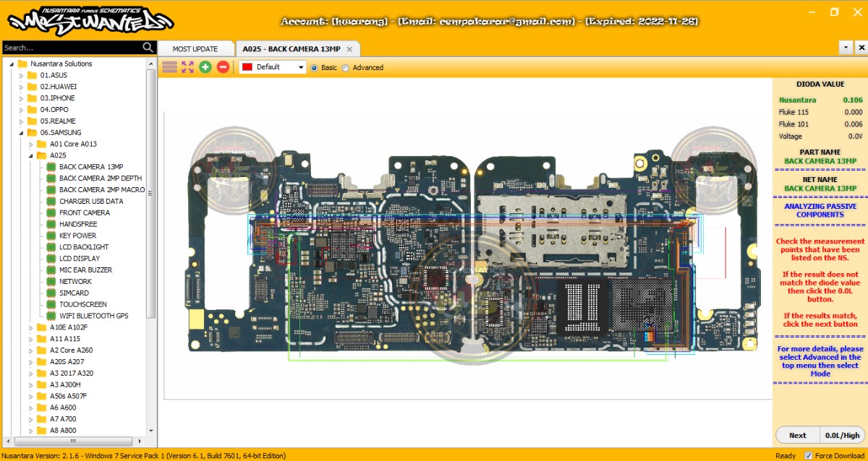Image resolution: width=868 pixels, height=461 pixels.
Task: Collapse the Nusantara Solutions root node
Action: pyautogui.click(x=12, y=64)
